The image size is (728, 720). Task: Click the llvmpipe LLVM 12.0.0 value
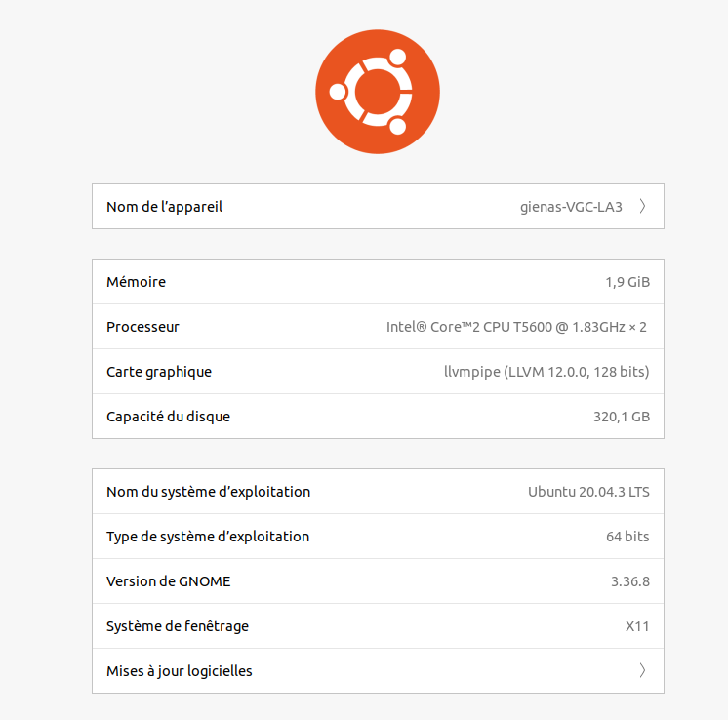(546, 372)
